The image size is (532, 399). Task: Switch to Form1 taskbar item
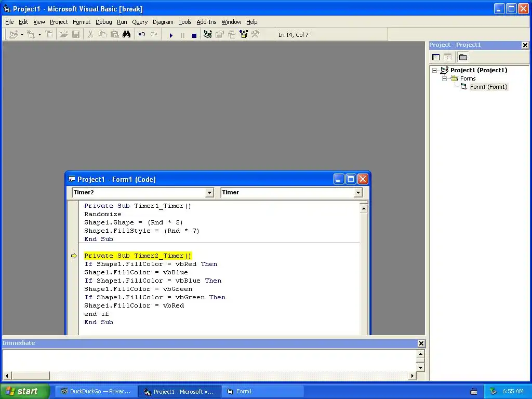tap(262, 392)
